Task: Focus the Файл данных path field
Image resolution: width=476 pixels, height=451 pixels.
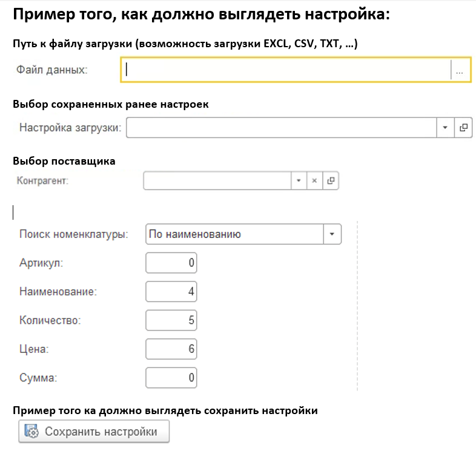Action: pos(286,70)
